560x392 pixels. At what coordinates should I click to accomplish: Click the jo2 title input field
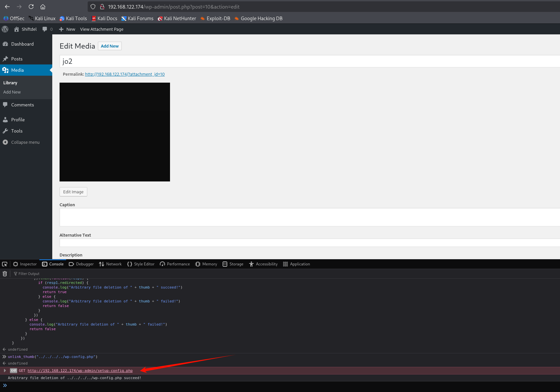[310, 61]
